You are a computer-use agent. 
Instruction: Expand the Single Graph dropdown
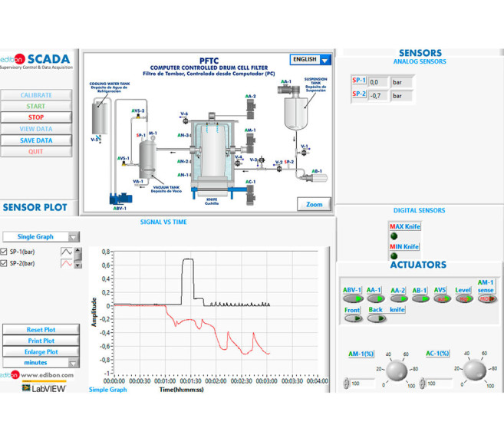click(x=41, y=237)
